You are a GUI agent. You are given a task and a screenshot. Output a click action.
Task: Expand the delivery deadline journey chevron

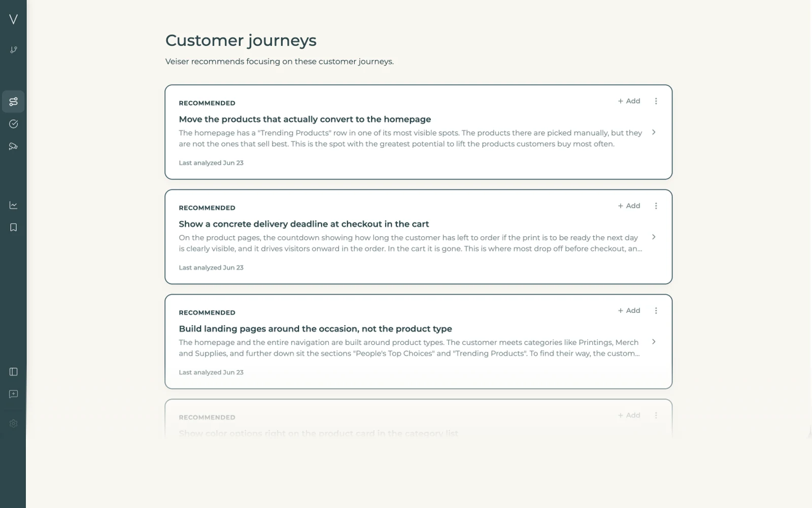(x=654, y=237)
